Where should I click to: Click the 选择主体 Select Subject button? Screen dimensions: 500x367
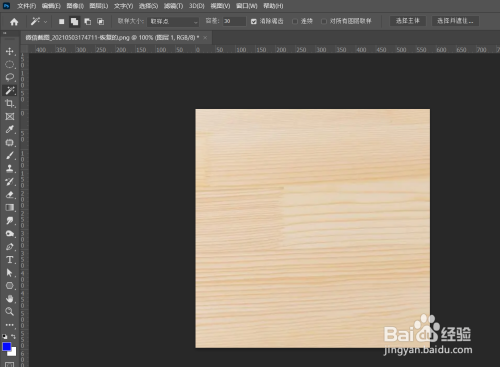408,21
